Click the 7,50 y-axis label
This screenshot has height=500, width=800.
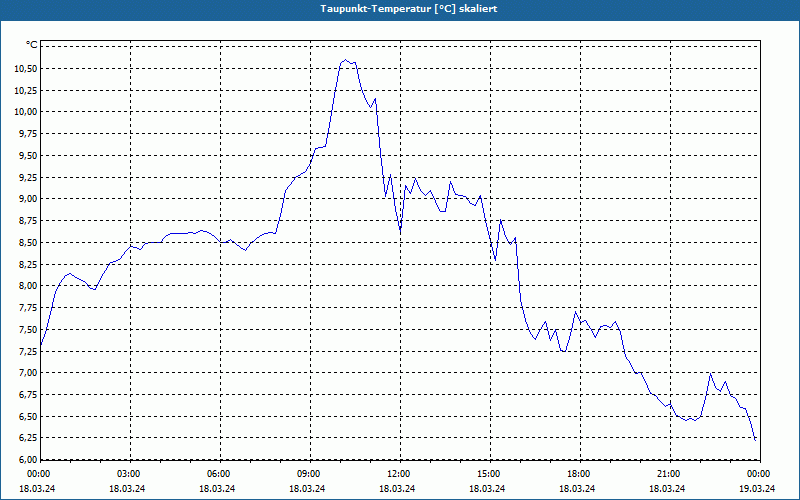tap(29, 330)
